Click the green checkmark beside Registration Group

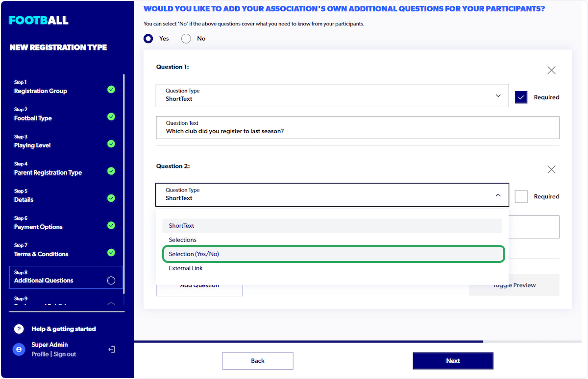pyautogui.click(x=111, y=90)
